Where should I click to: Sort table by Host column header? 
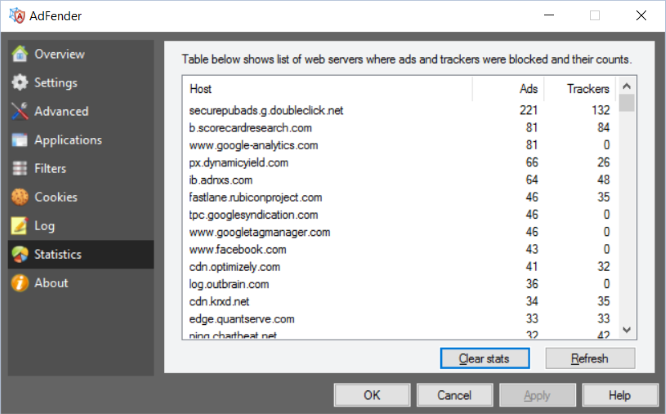point(327,89)
